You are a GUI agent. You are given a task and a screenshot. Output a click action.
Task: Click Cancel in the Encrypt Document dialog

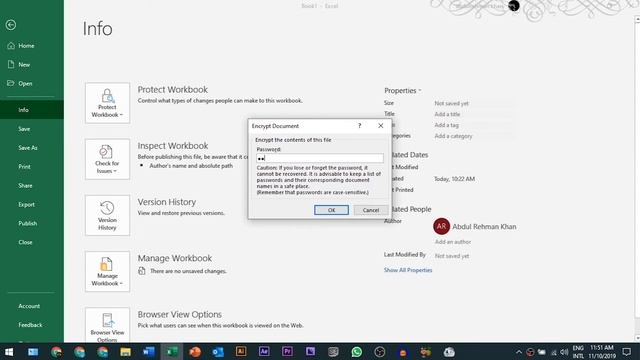[x=371, y=210]
